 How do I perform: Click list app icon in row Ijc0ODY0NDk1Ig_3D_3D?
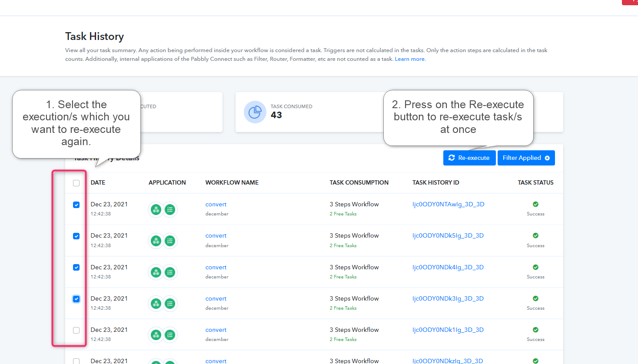[x=170, y=335]
